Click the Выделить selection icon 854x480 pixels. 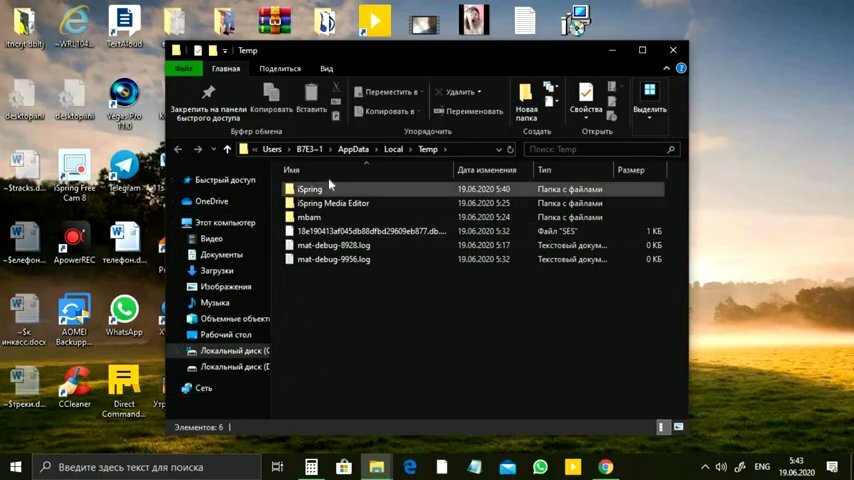point(650,90)
